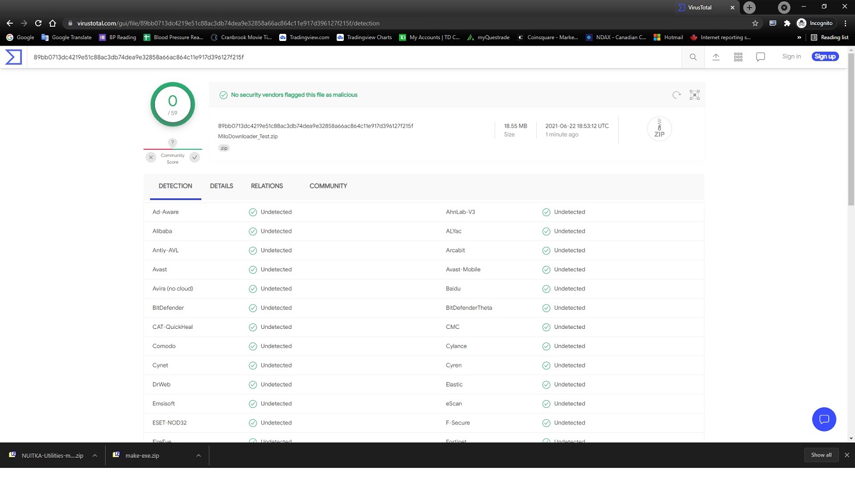Open the Google Translate bookmark

pyautogui.click(x=66, y=37)
